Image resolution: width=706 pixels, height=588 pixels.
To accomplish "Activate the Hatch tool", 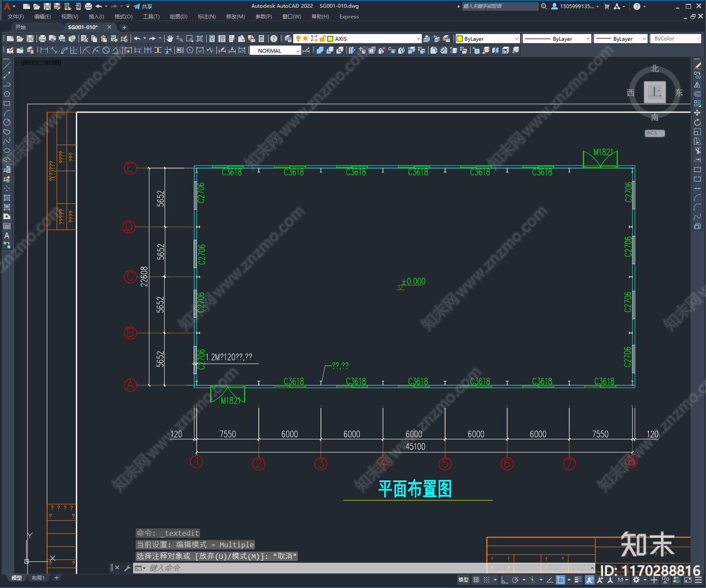I will coord(7,198).
